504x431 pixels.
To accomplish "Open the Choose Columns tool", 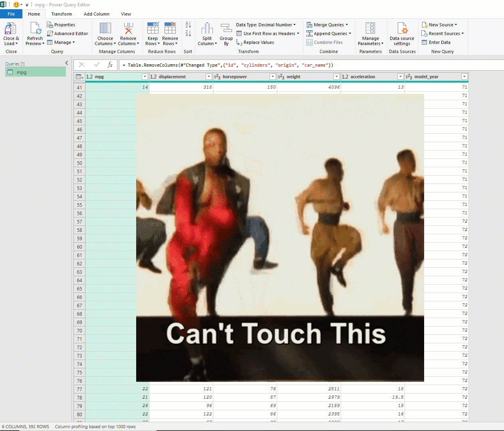I will tap(105, 29).
